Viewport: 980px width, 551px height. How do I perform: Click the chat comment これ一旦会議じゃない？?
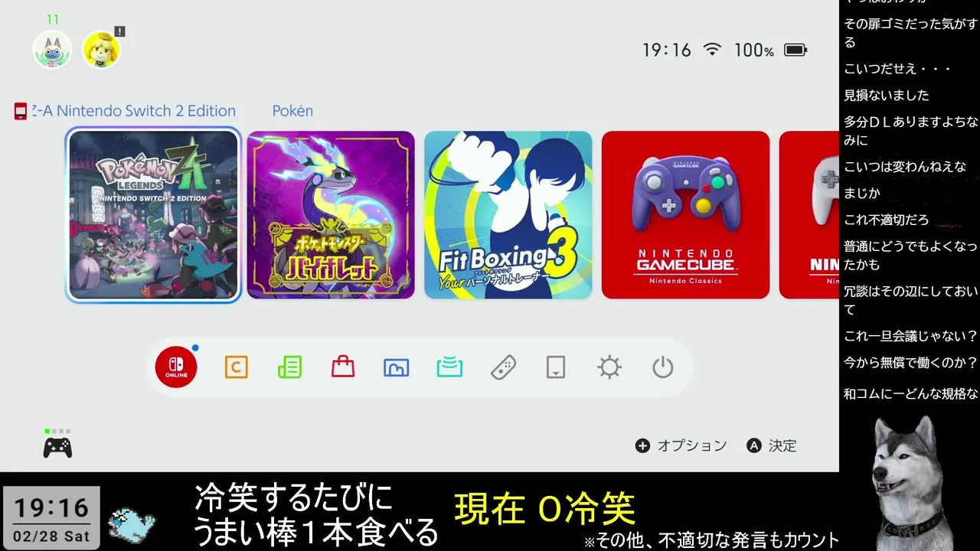click(x=911, y=337)
